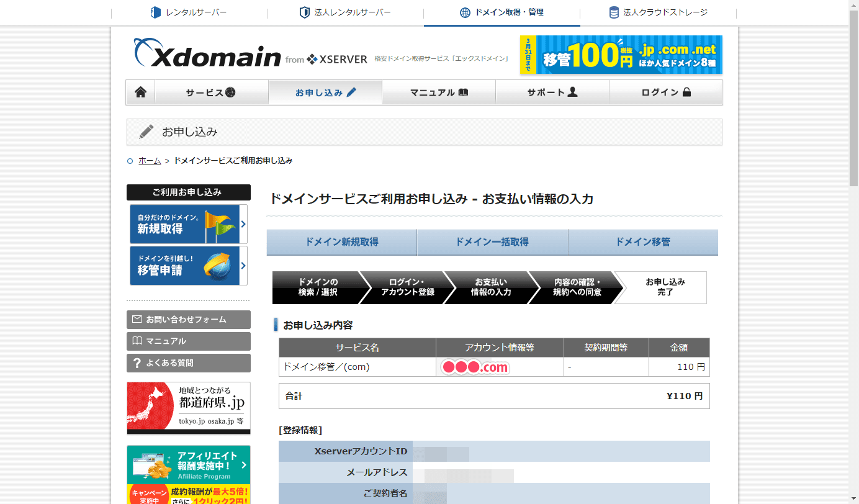Click the お支払い情報の入力 step
Screen dimensions: 859x504
pos(491,287)
